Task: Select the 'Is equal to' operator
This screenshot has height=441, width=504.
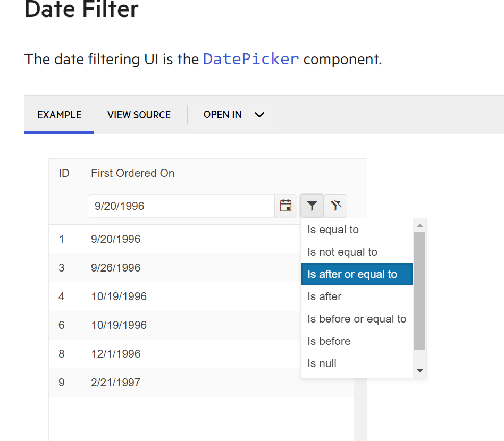Action: point(333,230)
